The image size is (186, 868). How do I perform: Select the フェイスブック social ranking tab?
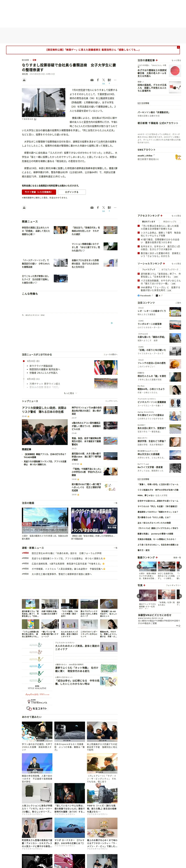pos(148,270)
